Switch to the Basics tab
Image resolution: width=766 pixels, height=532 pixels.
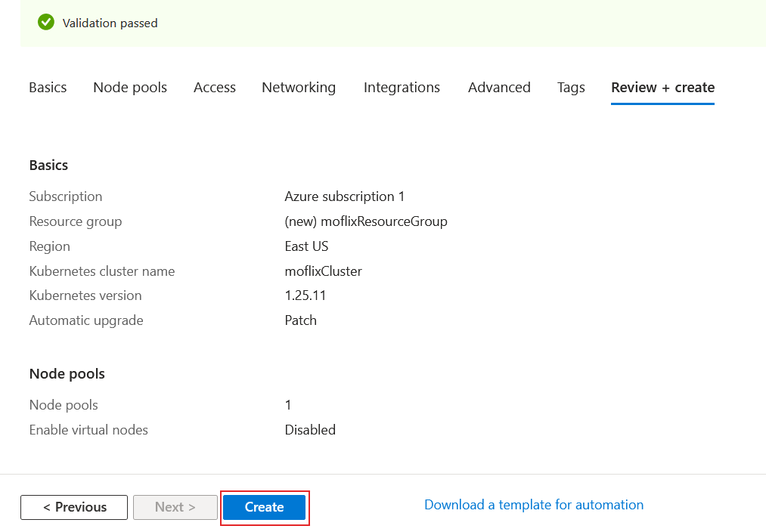47,87
